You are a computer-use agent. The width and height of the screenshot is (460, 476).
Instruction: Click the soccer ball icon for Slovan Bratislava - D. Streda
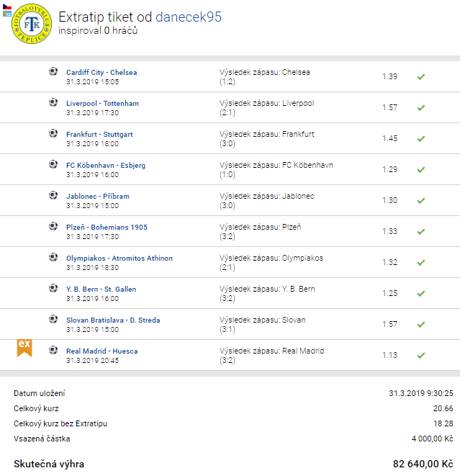point(53,319)
